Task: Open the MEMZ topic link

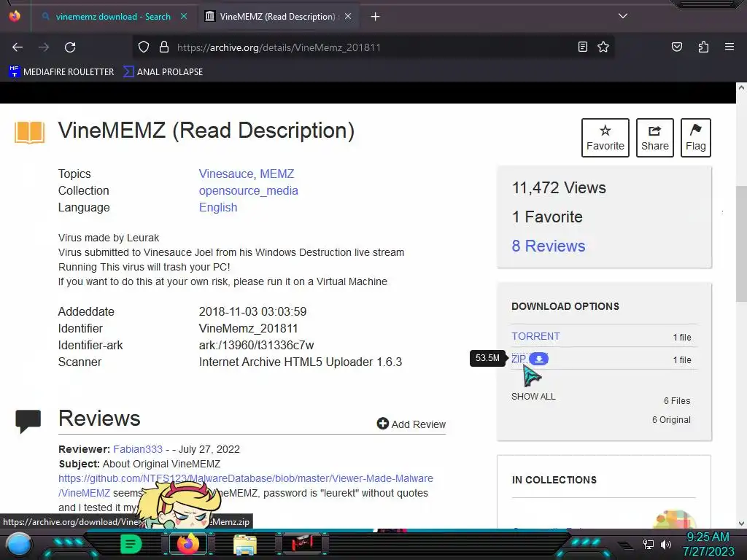Action: 276,174
